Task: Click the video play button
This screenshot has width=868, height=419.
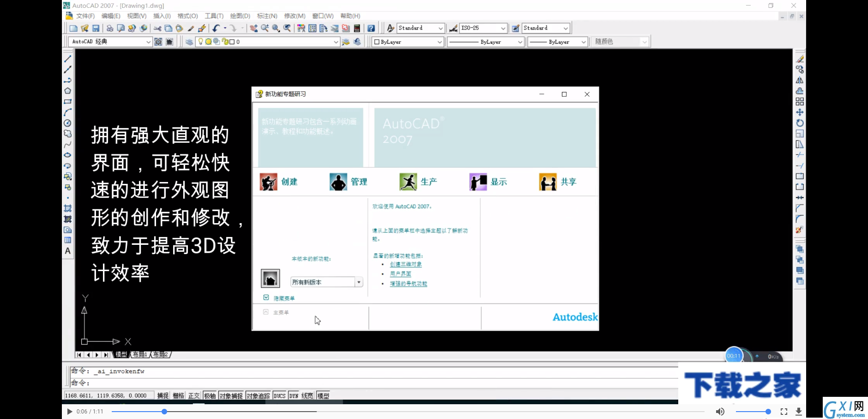Action: click(x=69, y=412)
